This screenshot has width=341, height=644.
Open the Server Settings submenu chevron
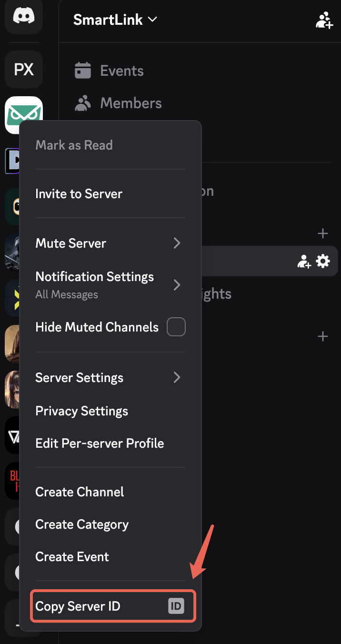pos(177,378)
